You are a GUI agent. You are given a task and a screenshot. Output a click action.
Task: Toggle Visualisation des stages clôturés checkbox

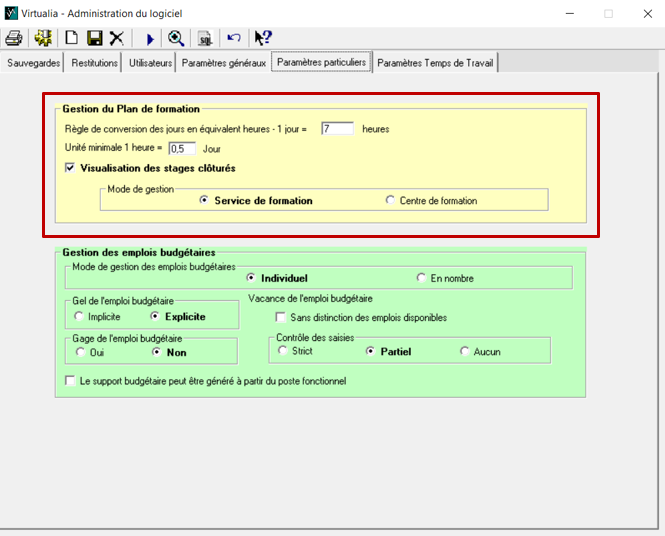(70, 168)
